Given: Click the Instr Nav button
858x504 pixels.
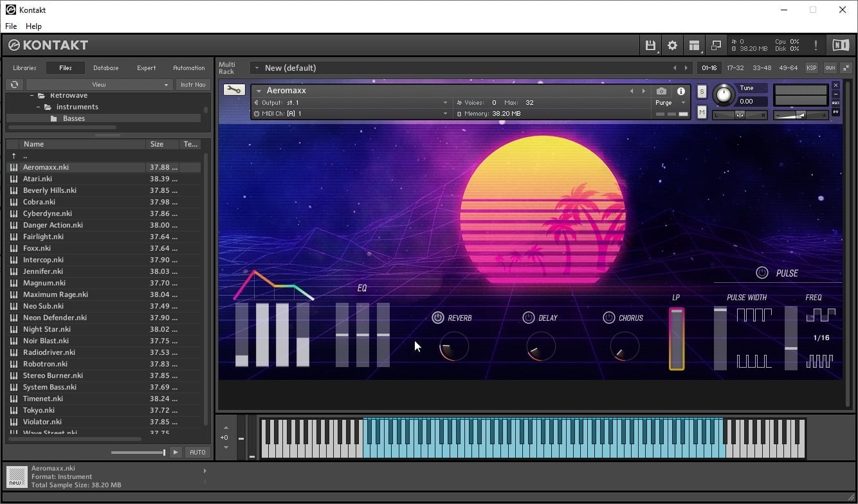Looking at the screenshot, I should point(193,84).
